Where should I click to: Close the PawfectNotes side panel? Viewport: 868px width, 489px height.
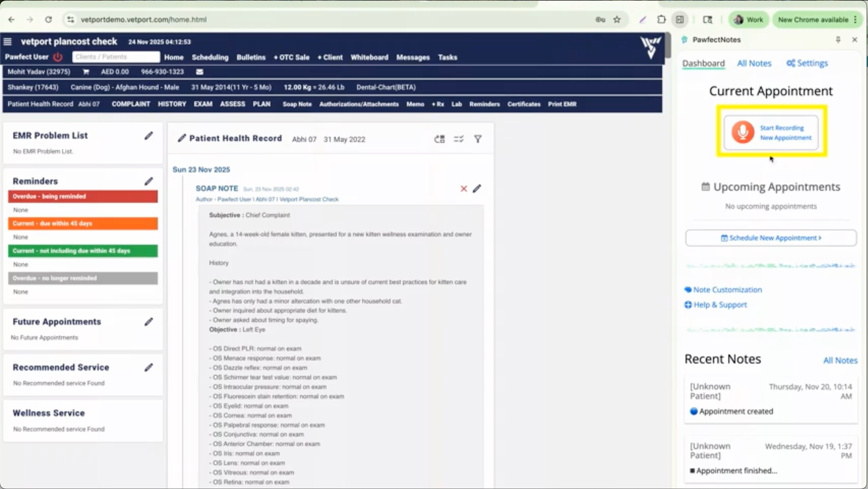(855, 40)
